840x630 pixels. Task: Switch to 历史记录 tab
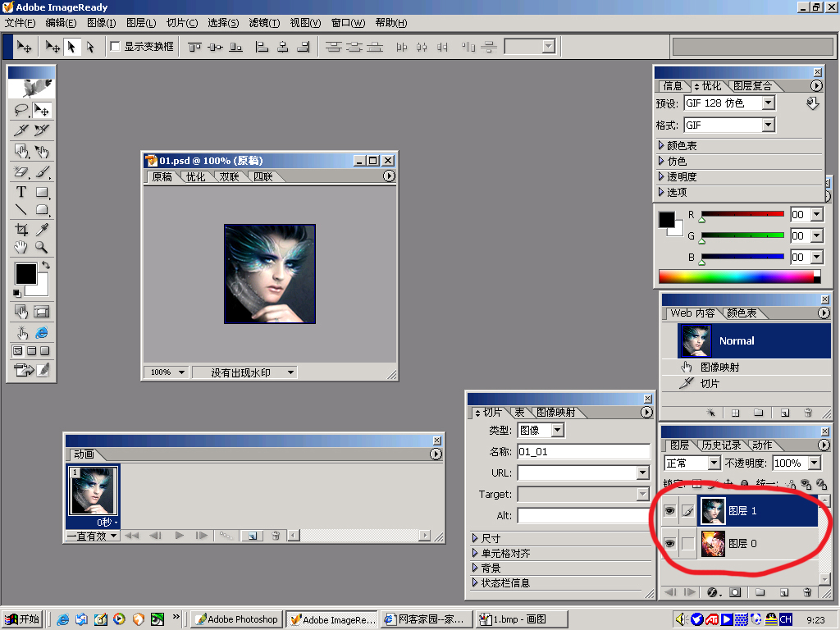tap(721, 445)
